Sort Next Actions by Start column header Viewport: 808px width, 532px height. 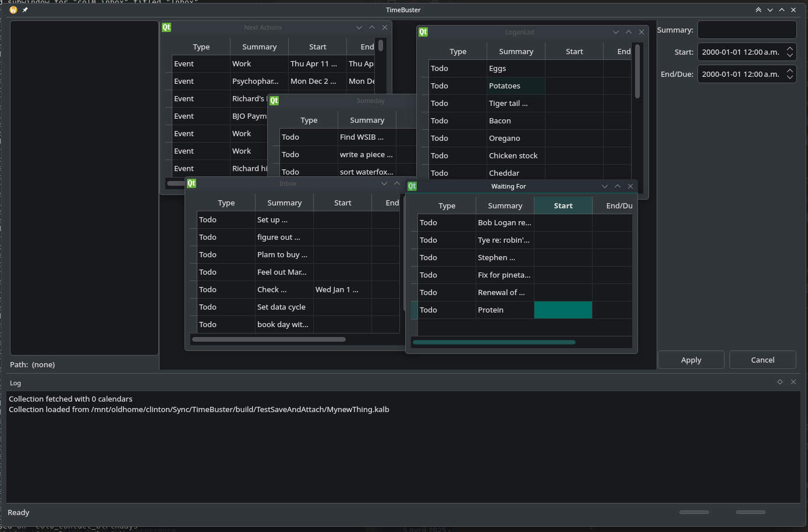tap(317, 47)
